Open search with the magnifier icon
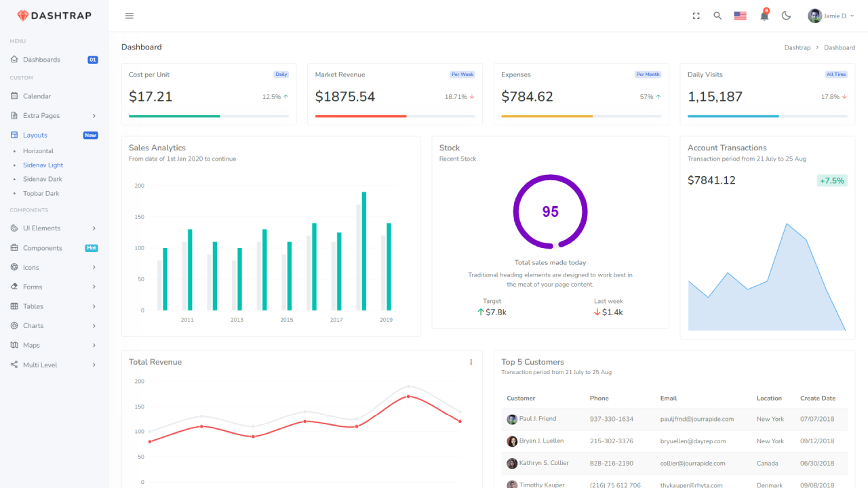Image resolution: width=868 pixels, height=488 pixels. (x=717, y=16)
